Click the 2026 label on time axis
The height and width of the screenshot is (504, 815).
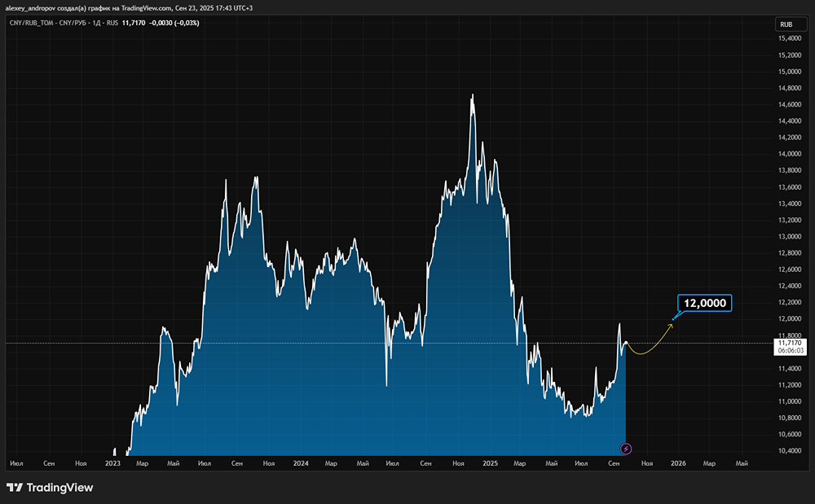pos(678,463)
